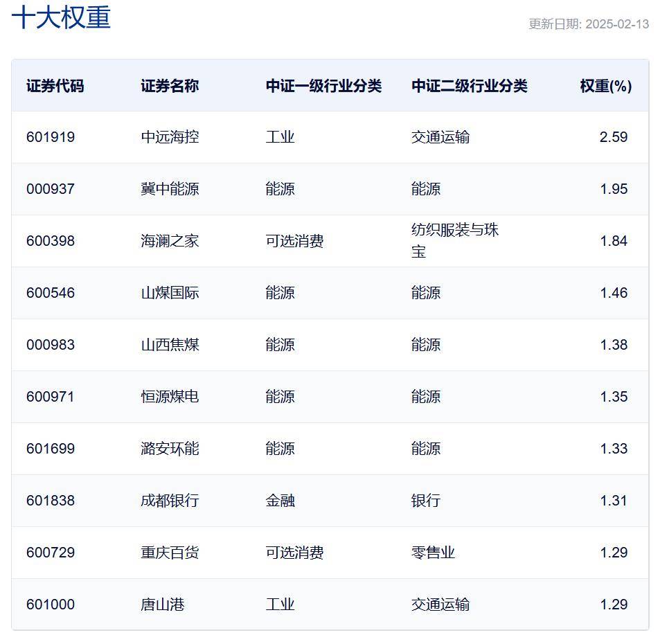The height and width of the screenshot is (644, 669).
Task: Click 工业 in the 中远海控 row
Action: click(280, 137)
